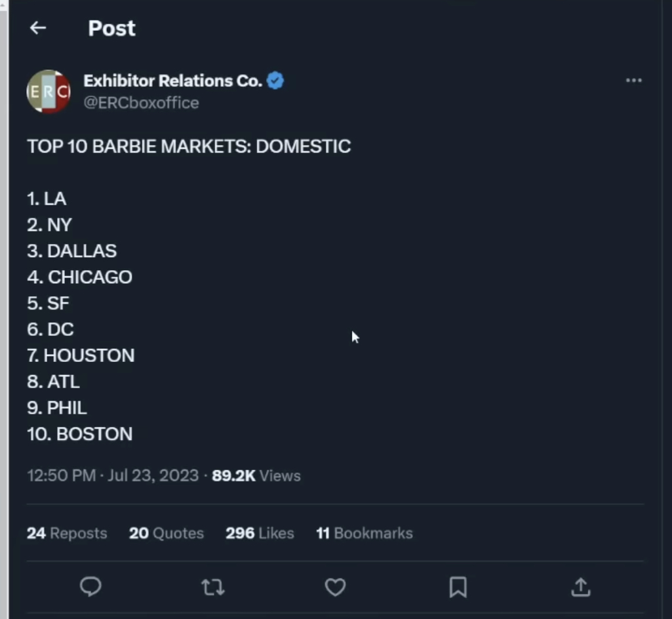View the 89.2K Views analytics
672x619 pixels.
point(256,475)
